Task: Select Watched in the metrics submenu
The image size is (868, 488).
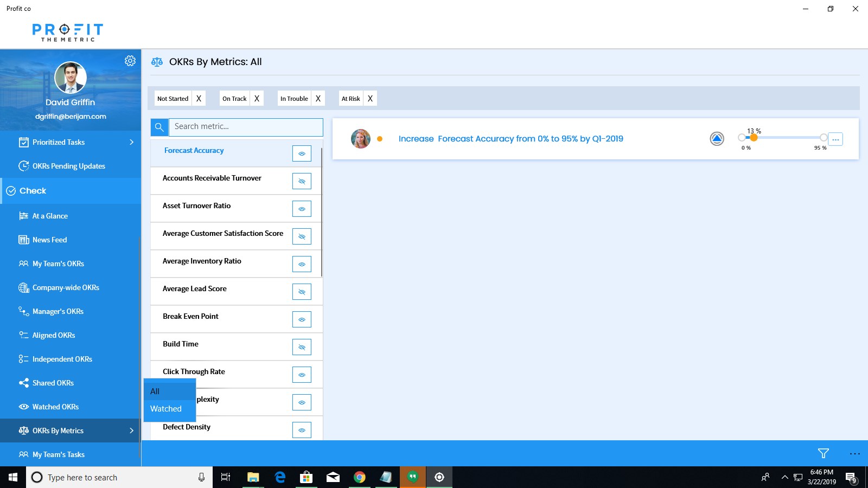Action: 170,409
